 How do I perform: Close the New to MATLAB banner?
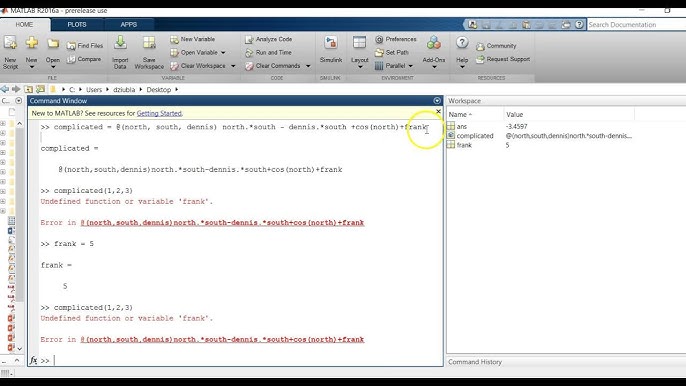click(x=438, y=112)
